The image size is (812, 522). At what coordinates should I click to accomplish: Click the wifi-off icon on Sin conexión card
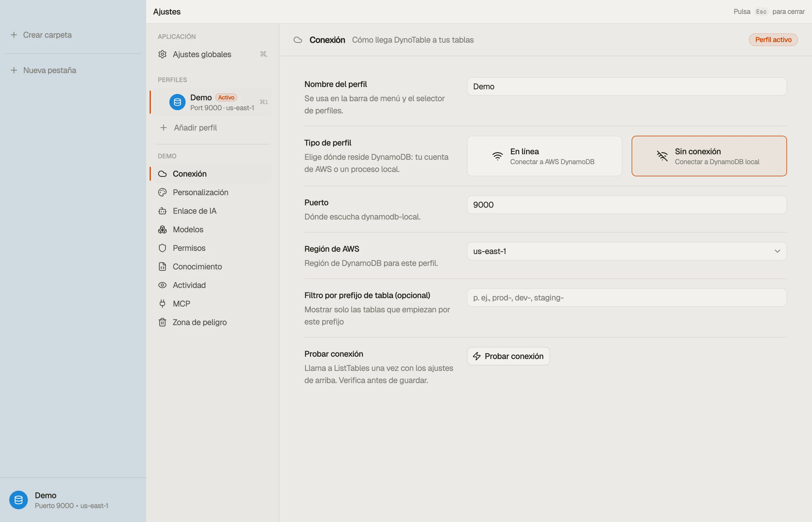pos(662,156)
